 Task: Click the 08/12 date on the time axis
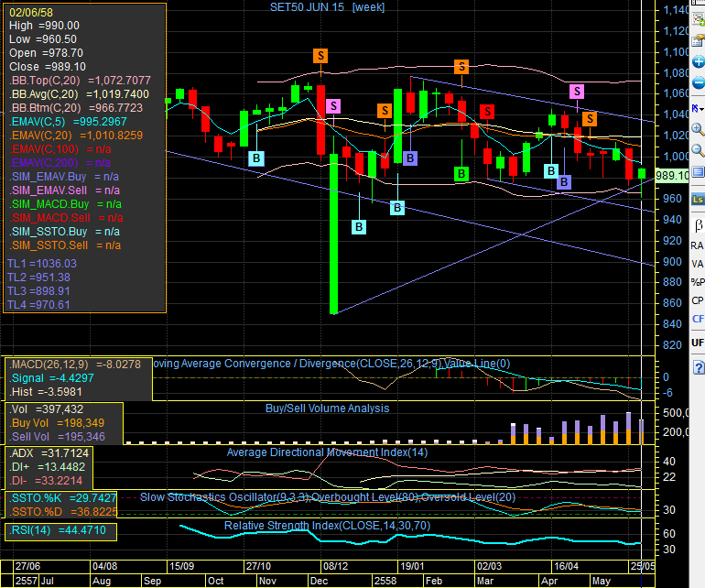point(335,566)
